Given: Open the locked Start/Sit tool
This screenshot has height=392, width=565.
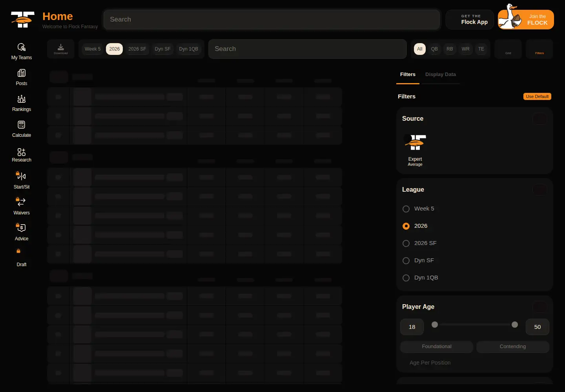Looking at the screenshot, I should 22,180.
